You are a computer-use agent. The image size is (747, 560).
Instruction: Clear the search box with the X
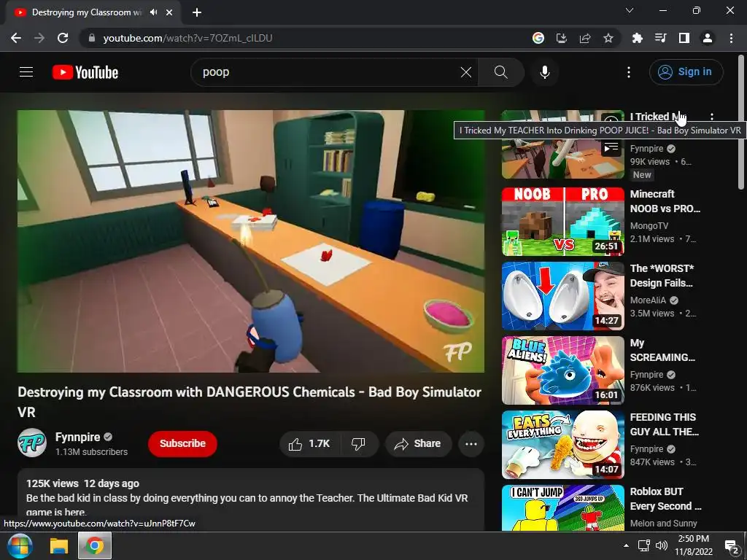[x=466, y=72]
